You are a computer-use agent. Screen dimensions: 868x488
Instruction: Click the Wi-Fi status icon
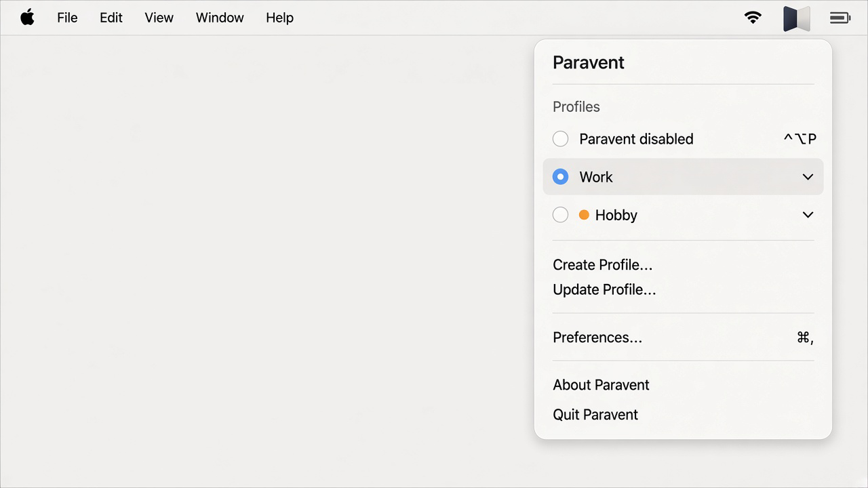point(753,18)
